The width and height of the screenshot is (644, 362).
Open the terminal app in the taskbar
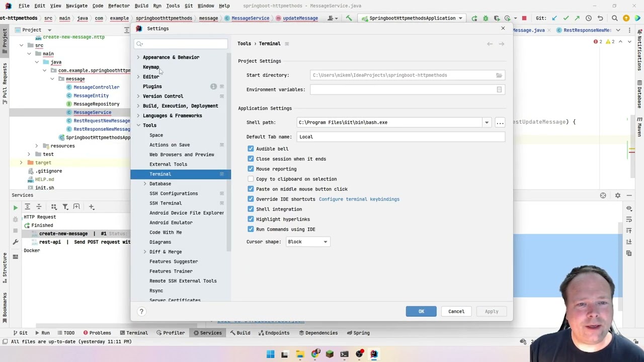[x=344, y=354]
